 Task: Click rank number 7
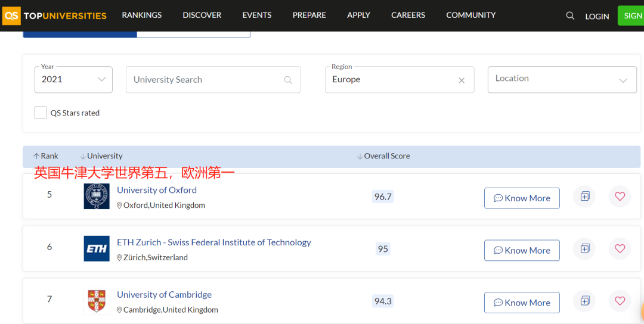point(49,299)
